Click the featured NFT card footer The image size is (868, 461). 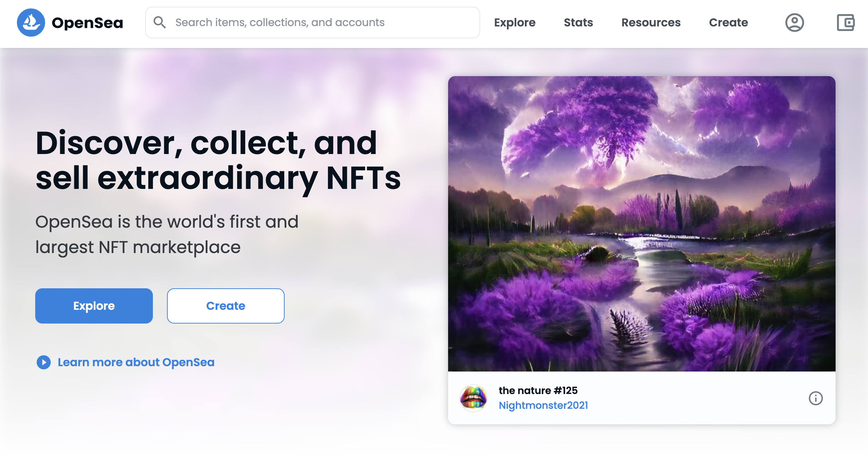[642, 398]
